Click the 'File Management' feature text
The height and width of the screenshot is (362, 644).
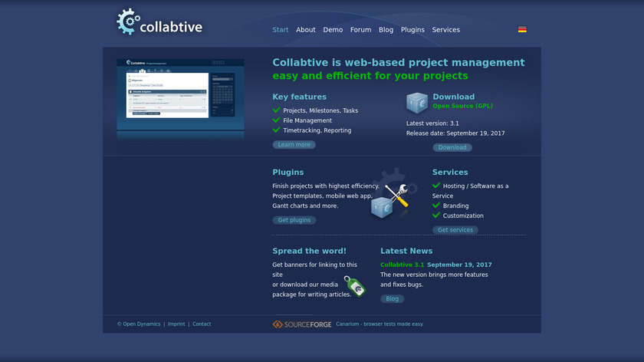point(307,121)
